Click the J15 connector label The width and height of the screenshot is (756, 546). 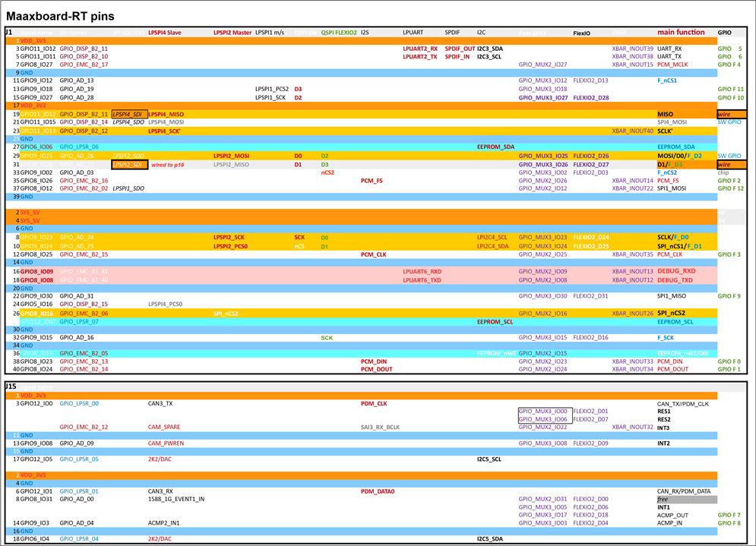pos(11,387)
